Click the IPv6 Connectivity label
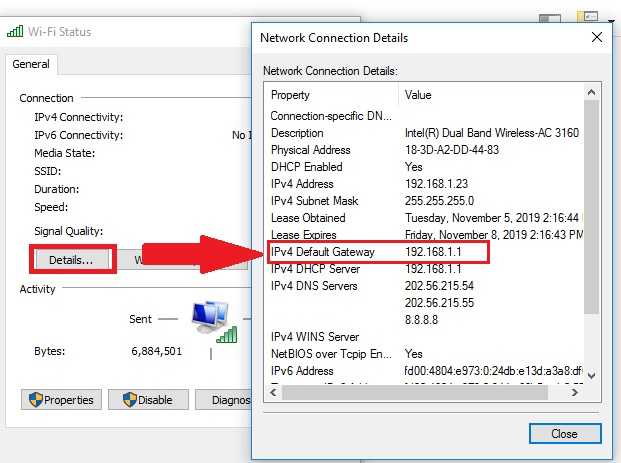Screen dimensions: 621x463 (x=78, y=135)
